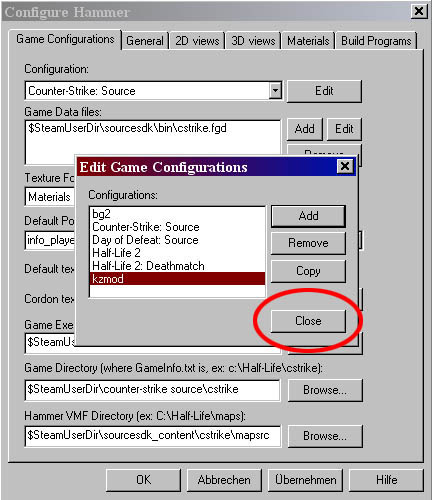Close the Edit Game Configurations dialog via X
432x500 pixels.
345,166
